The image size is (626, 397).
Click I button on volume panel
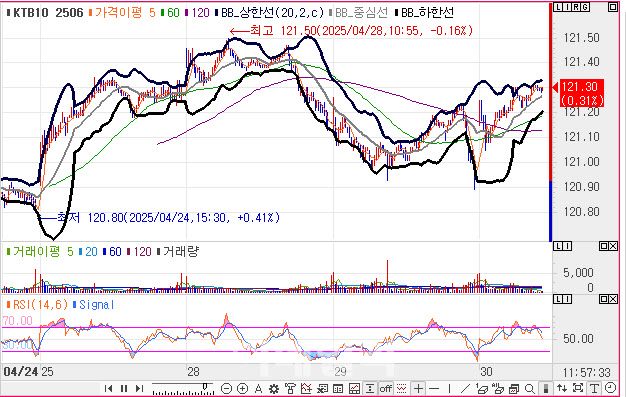pyautogui.click(x=567, y=246)
